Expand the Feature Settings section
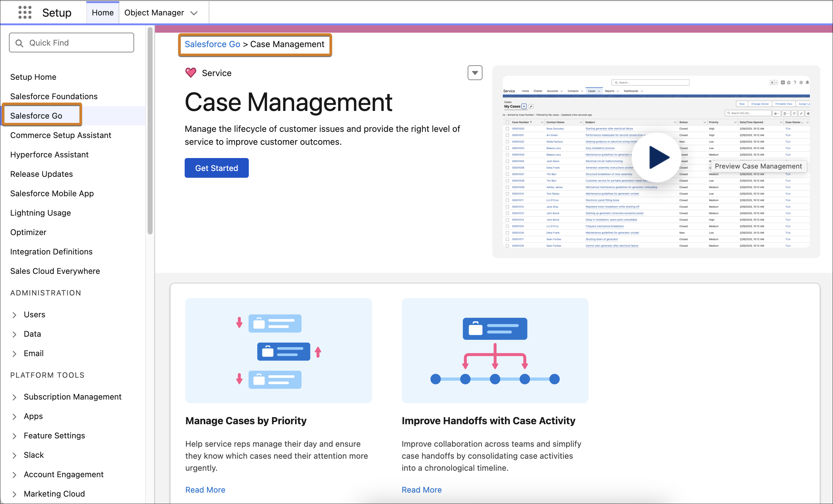 (14, 436)
